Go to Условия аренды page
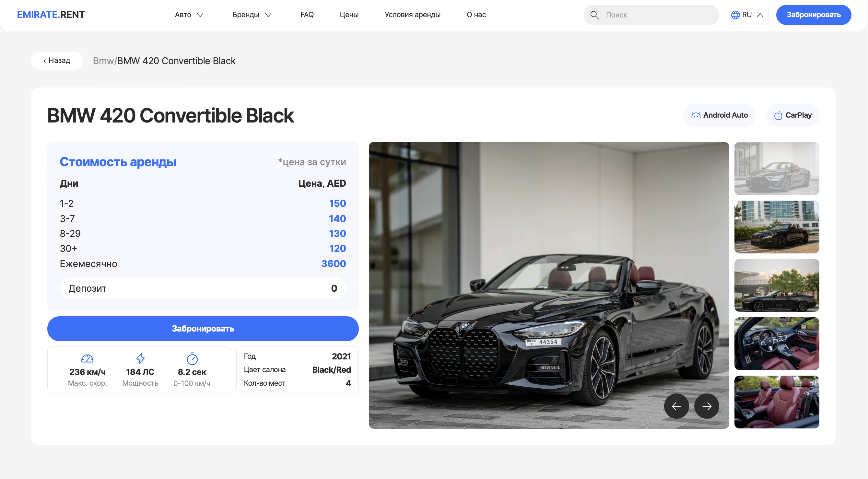 [412, 15]
